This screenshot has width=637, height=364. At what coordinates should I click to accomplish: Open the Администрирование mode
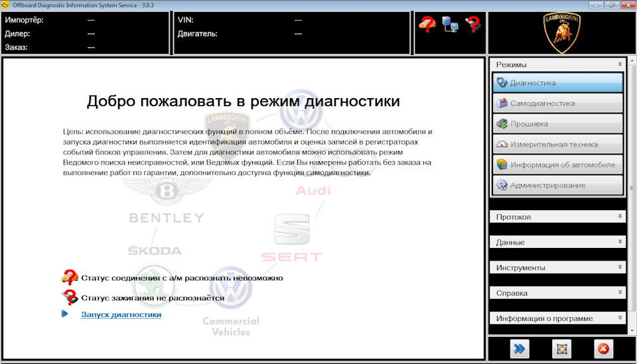coord(557,185)
